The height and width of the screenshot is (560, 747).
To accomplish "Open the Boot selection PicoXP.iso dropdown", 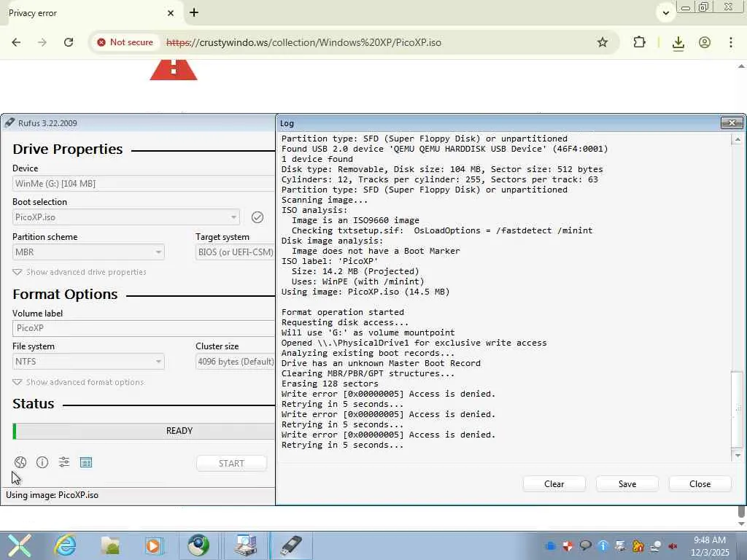I will point(125,217).
